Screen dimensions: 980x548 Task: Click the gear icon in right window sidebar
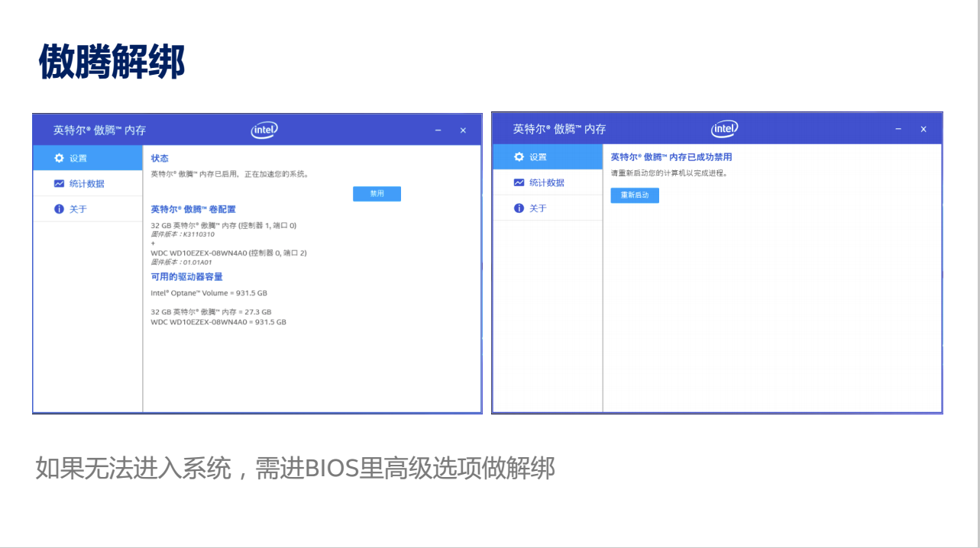[519, 156]
